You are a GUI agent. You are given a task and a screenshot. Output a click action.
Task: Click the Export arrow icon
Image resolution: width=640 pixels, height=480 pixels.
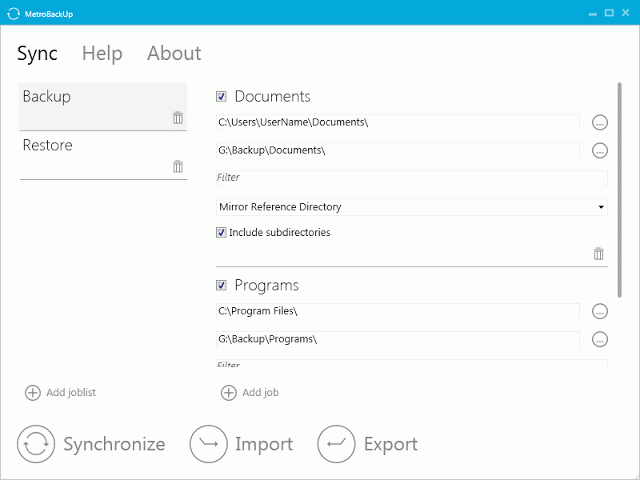336,444
